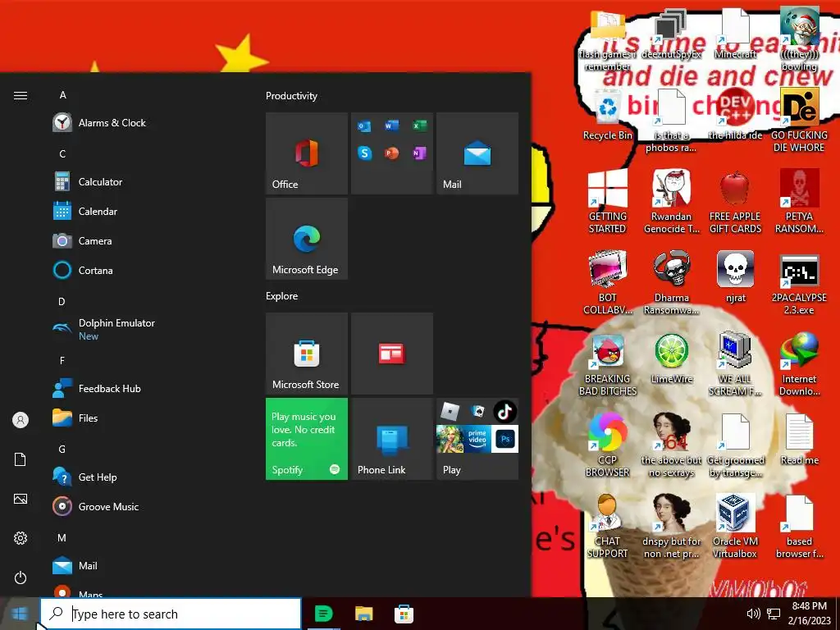
Task: Select the CCP BROWSER desktop icon
Action: (608, 445)
